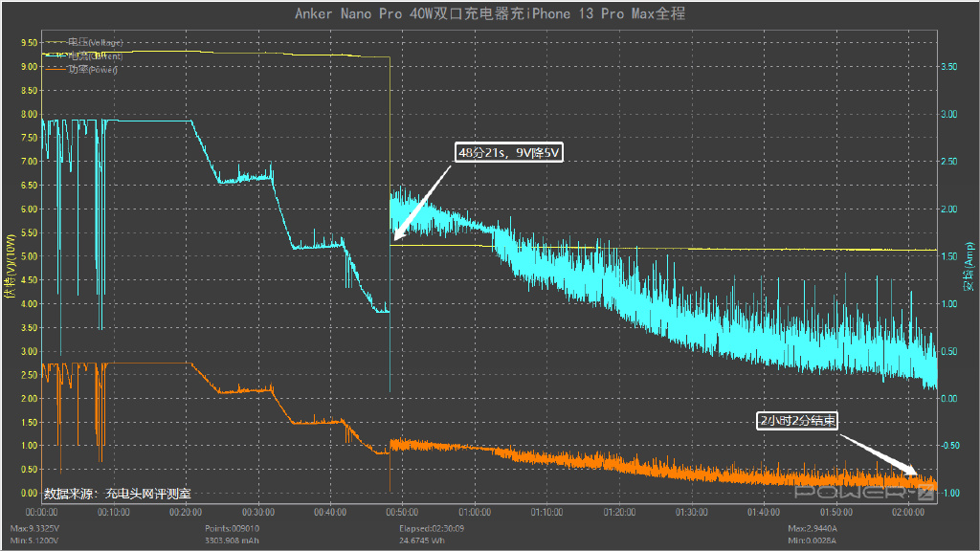Click the 1.50 tick on the left voltage axis
980x551 pixels.
tap(30, 422)
